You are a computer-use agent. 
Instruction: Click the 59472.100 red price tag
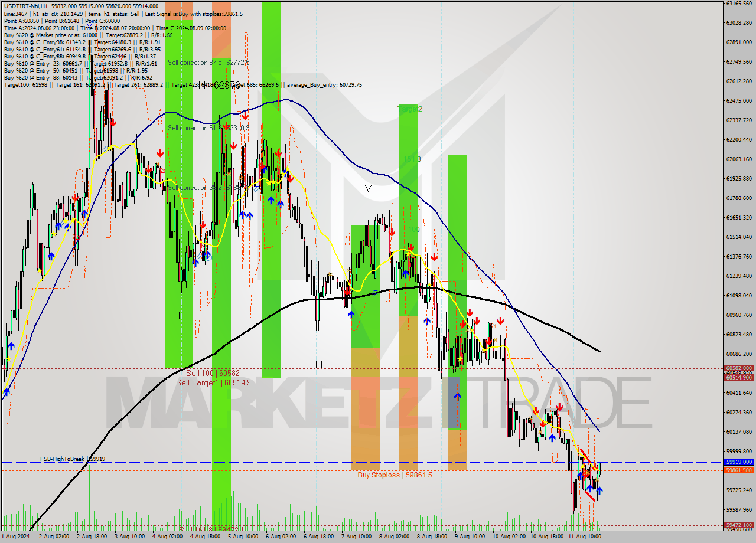[738, 525]
